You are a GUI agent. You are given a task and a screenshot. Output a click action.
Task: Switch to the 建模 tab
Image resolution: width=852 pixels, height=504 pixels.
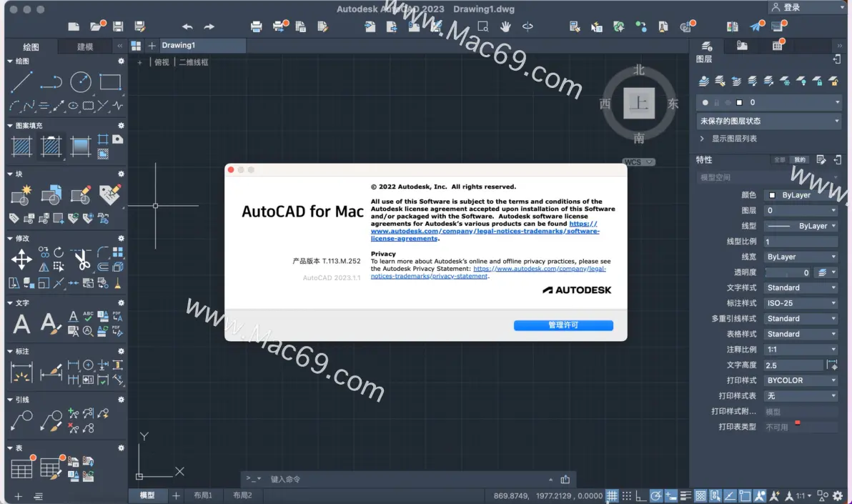[85, 46]
